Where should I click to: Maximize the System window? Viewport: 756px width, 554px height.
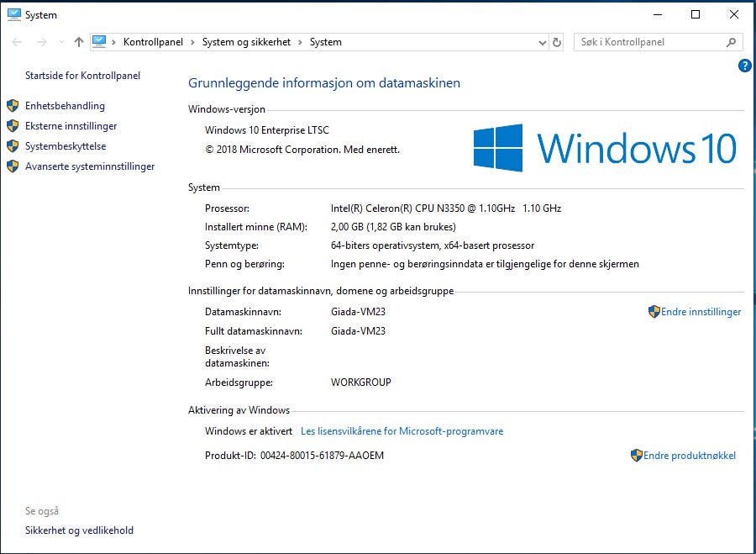point(696,15)
